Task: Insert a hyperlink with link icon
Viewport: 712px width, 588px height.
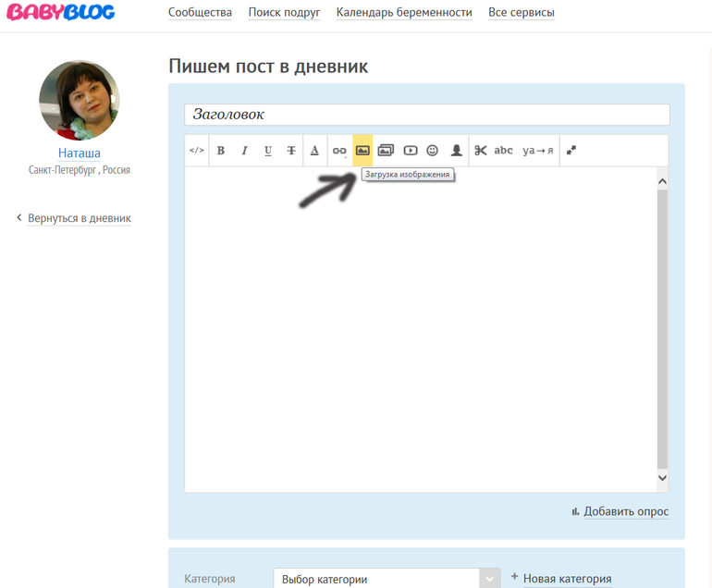Action: pos(339,151)
